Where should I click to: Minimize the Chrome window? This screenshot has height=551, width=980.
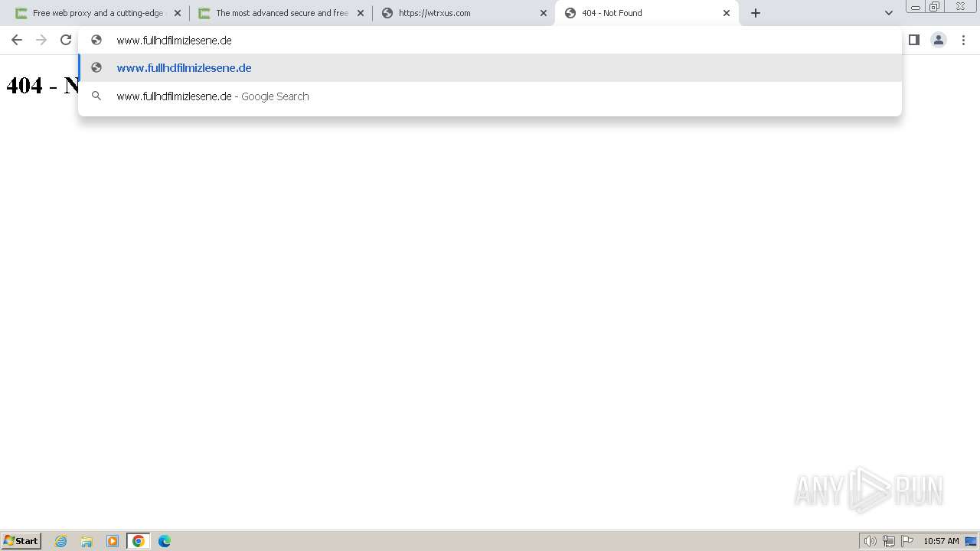tap(915, 6)
